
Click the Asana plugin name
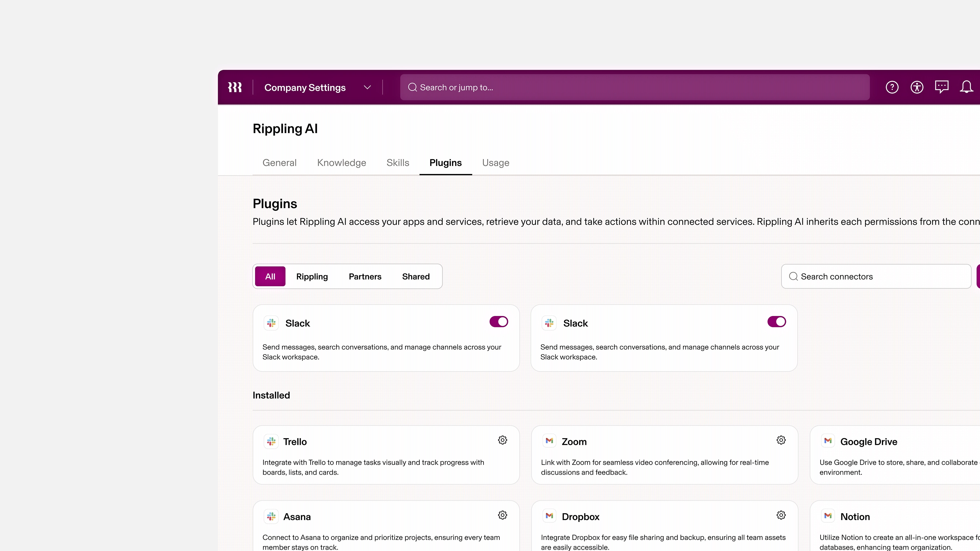pos(297,517)
